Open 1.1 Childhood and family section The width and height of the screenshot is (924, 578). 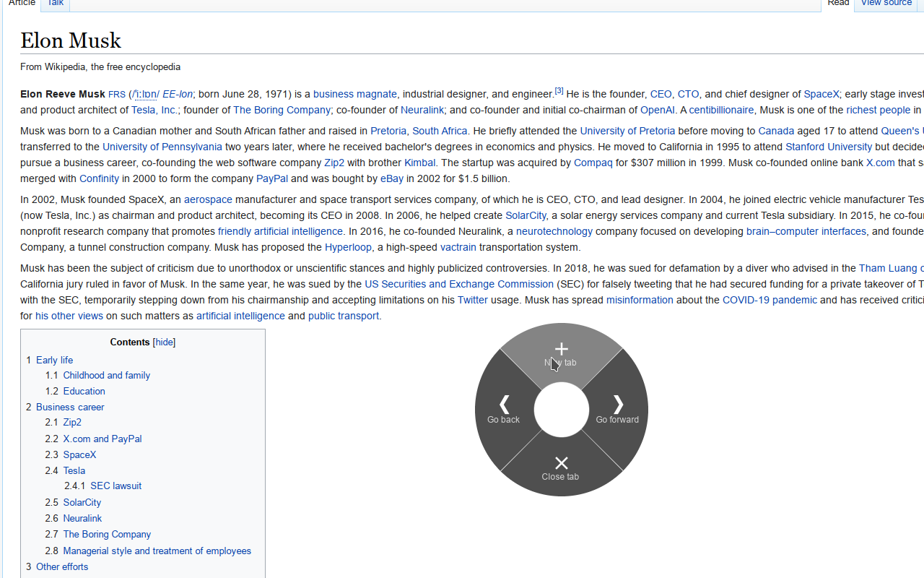97,375
